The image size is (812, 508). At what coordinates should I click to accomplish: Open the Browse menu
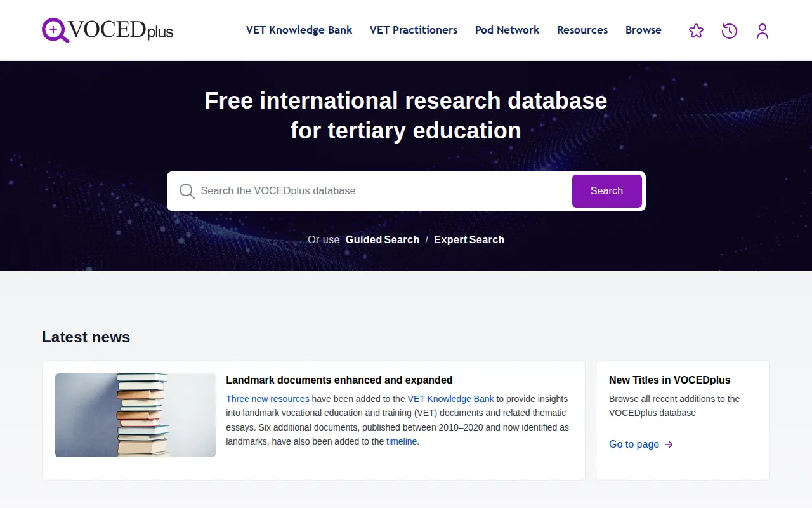coord(643,30)
